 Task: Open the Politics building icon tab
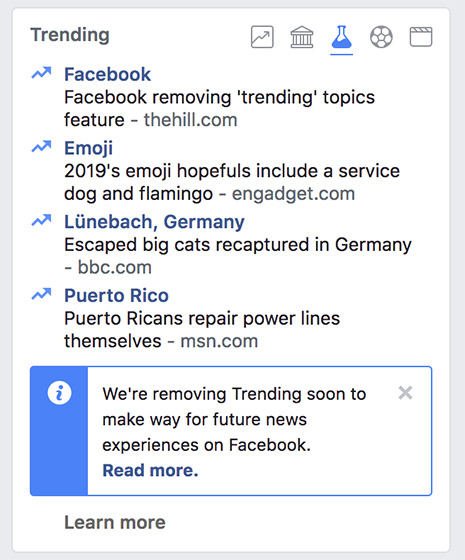pos(302,37)
